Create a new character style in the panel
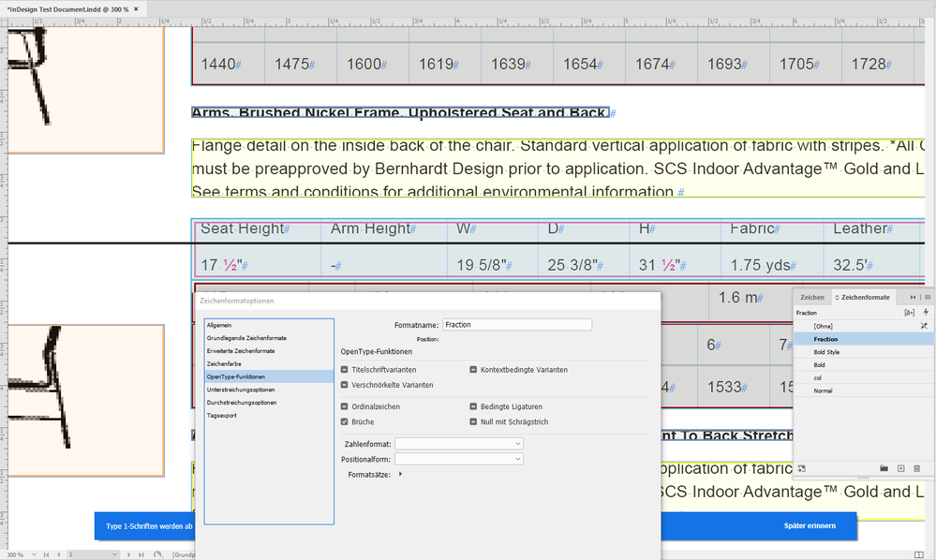The image size is (936, 560). click(x=901, y=466)
